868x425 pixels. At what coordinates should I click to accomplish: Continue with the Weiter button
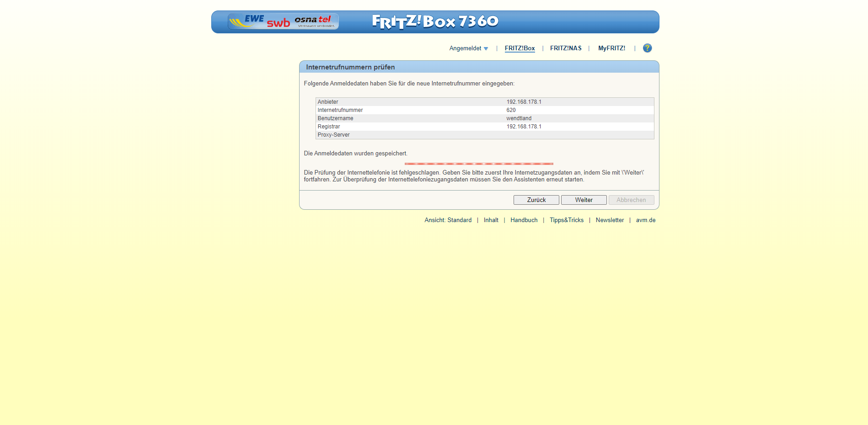[584, 200]
